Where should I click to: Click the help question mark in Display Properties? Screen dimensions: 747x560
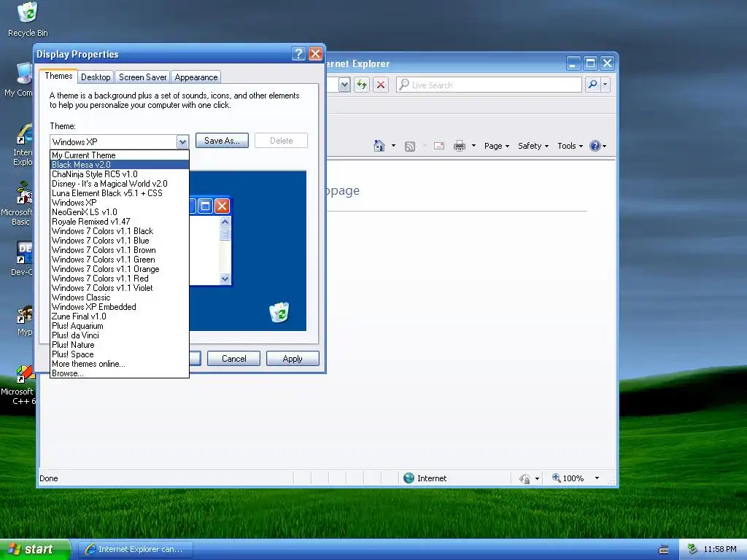pos(298,54)
